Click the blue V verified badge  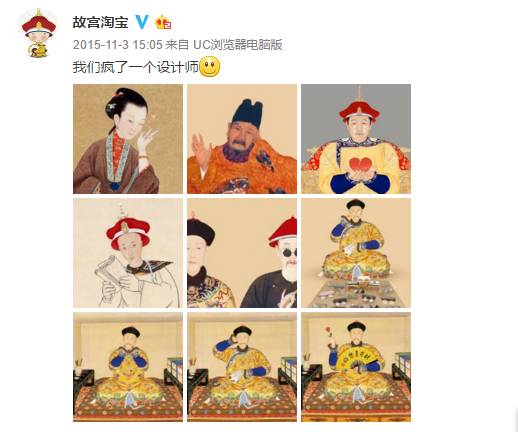pos(142,22)
